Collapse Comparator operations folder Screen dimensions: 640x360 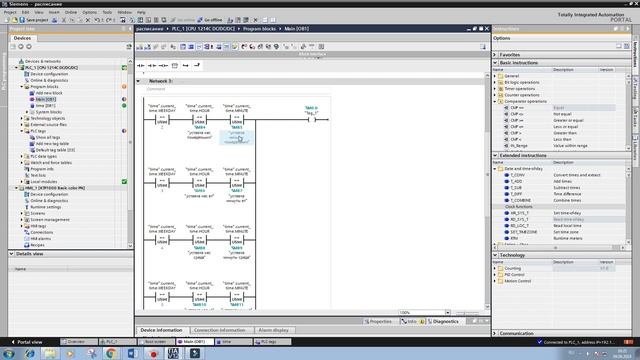pos(495,101)
